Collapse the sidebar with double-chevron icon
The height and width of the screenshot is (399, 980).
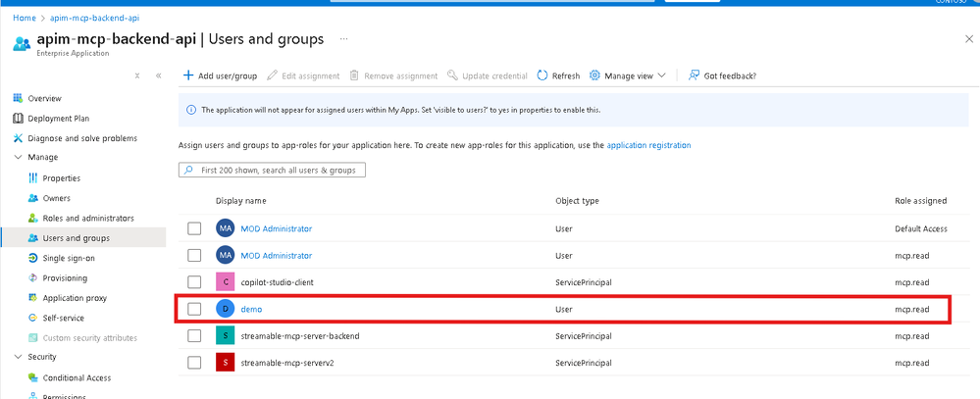coord(158,75)
